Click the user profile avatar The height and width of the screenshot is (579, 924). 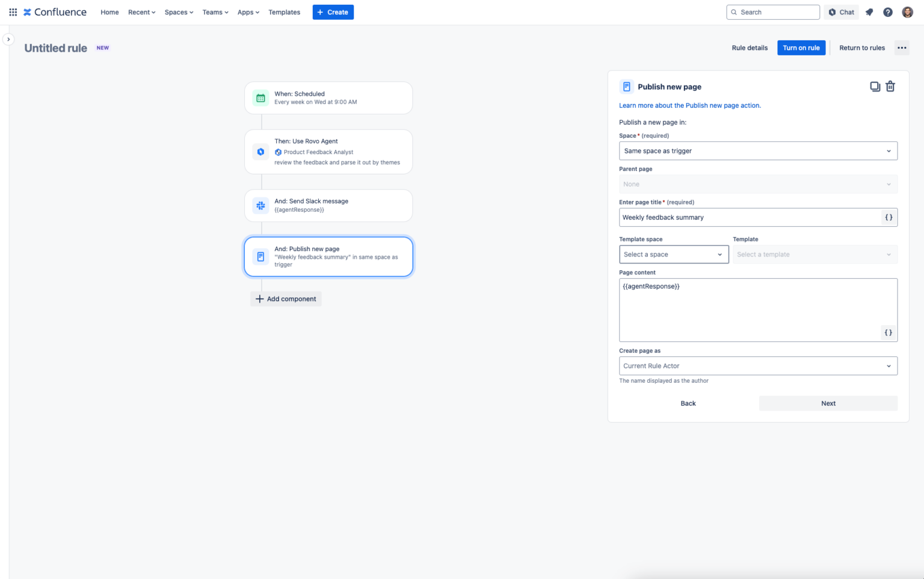(x=907, y=11)
